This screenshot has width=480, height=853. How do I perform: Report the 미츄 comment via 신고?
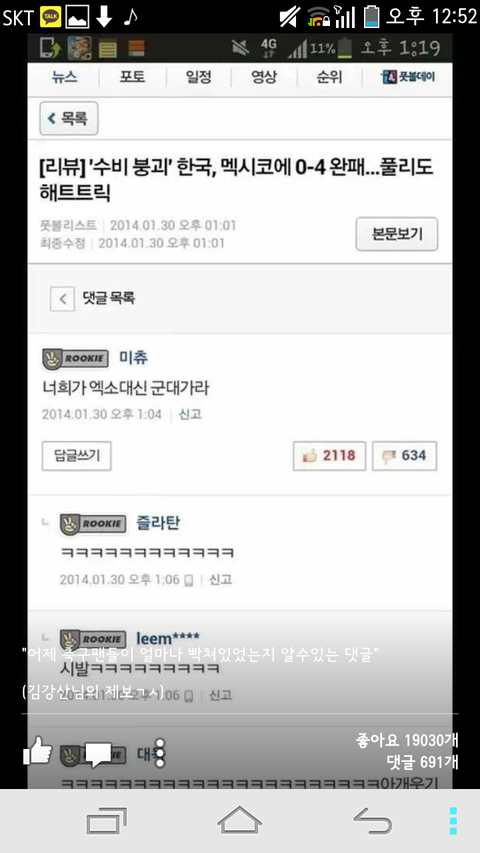pyautogui.click(x=190, y=415)
